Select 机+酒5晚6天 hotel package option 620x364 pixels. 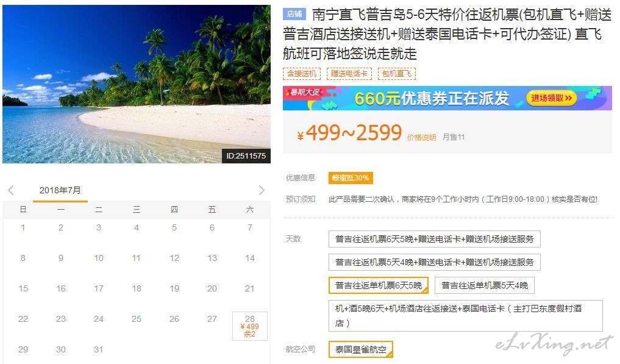[466, 316]
